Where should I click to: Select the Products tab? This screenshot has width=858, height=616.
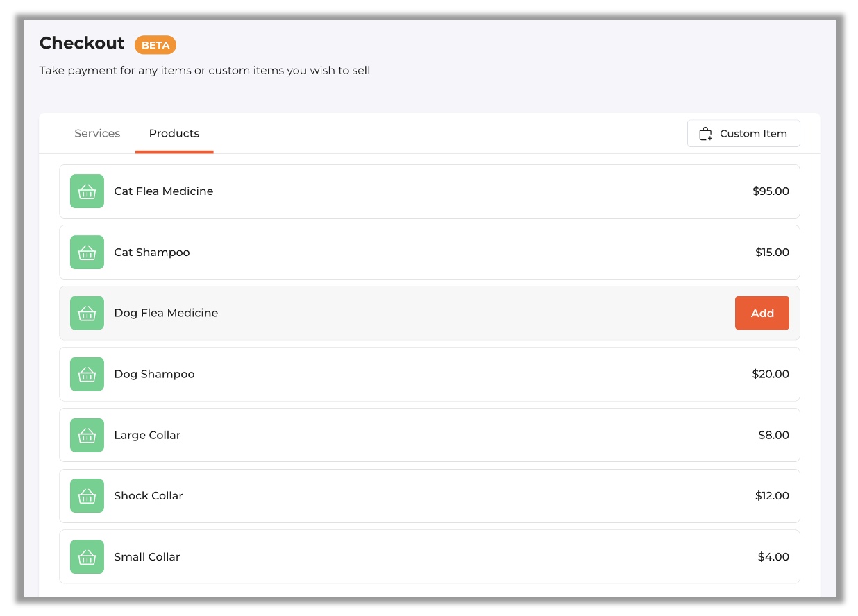tap(174, 133)
